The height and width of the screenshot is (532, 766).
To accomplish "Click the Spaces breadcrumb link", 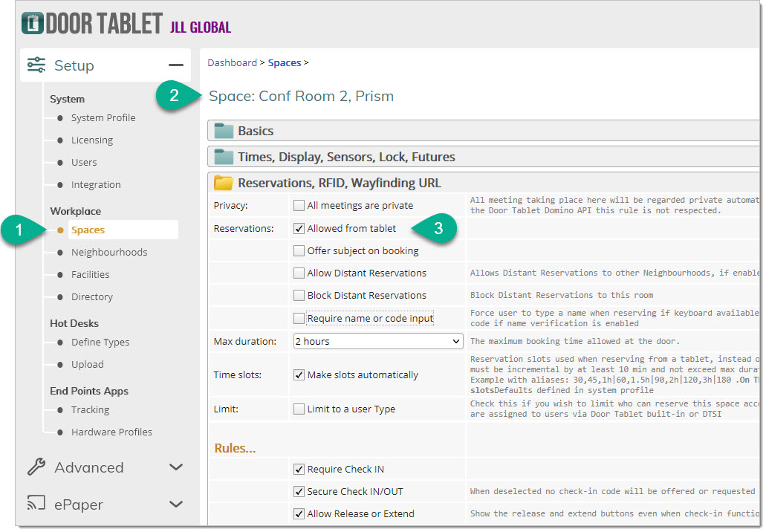I will tap(285, 63).
